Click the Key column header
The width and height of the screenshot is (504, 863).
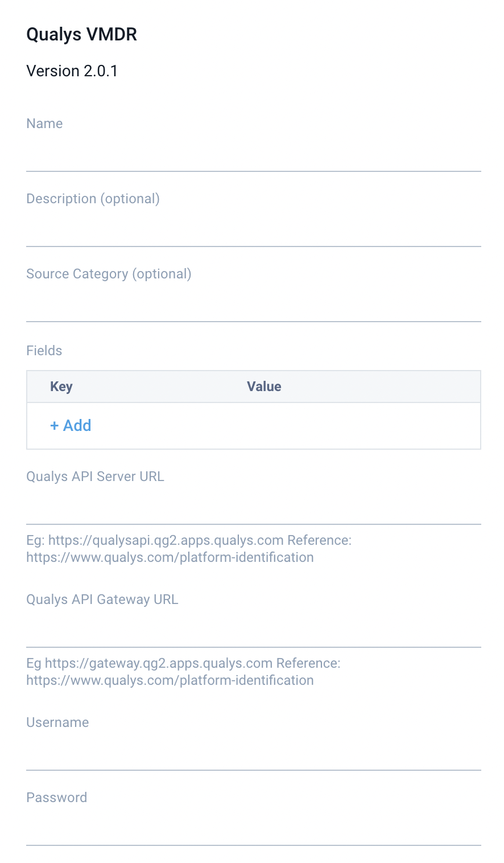pyautogui.click(x=61, y=387)
